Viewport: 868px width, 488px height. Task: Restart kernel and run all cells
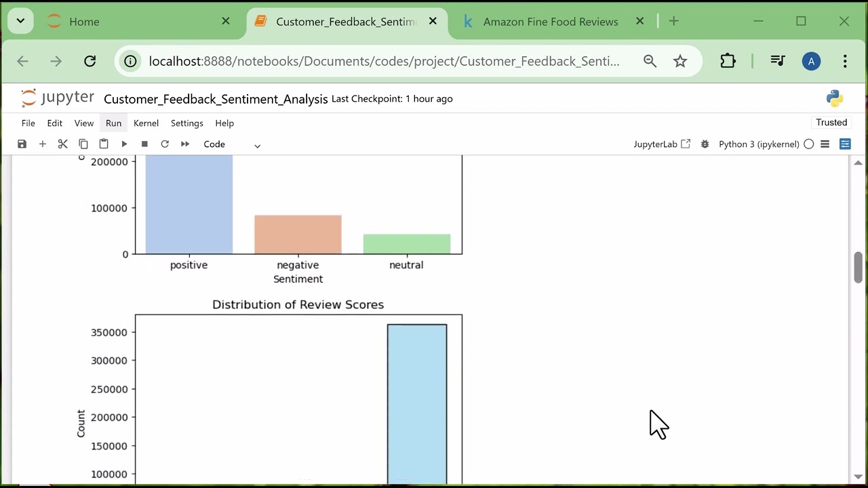185,144
